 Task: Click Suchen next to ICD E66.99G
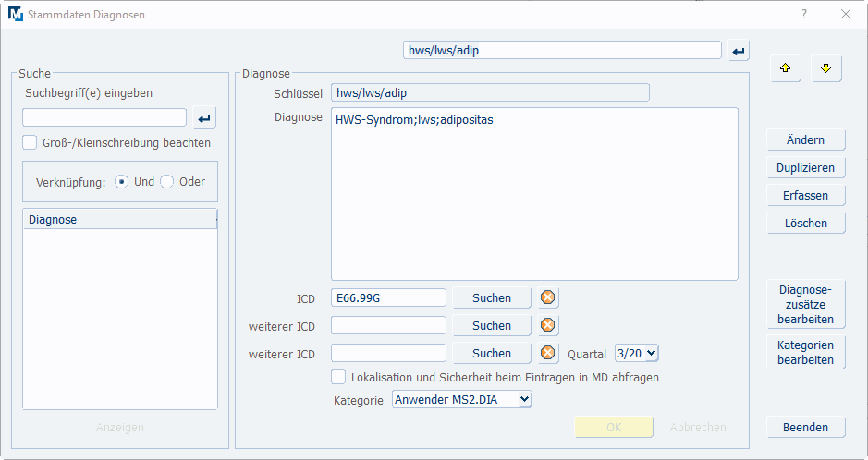[491, 297]
